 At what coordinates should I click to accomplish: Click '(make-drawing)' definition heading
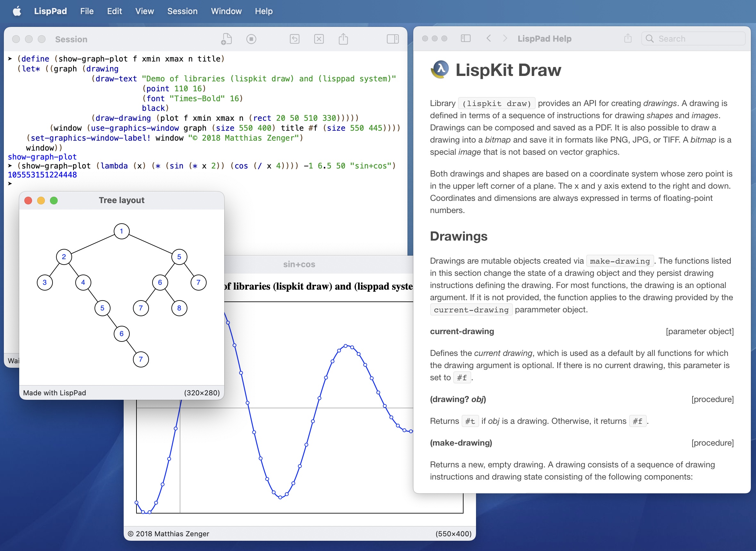[461, 443]
